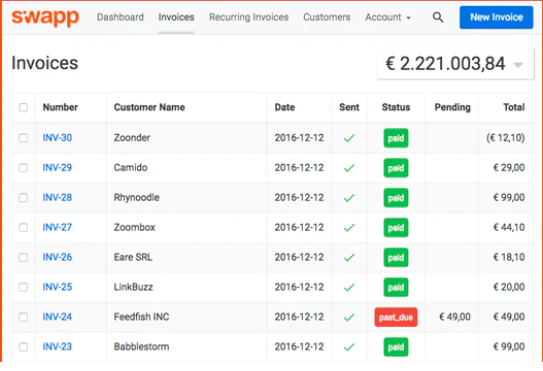Click the paid badge for Babblestorm
Image resolution: width=543 pixels, height=371 pixels.
[x=396, y=347]
